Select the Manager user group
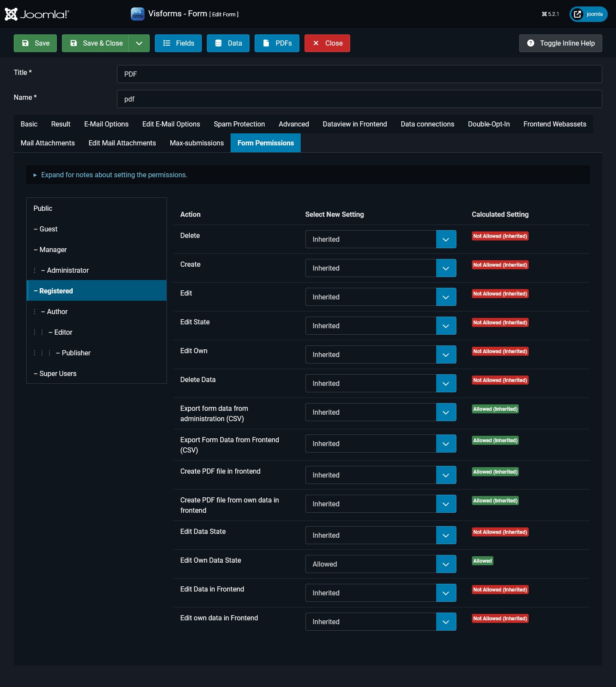The height and width of the screenshot is (687, 616). click(x=96, y=250)
